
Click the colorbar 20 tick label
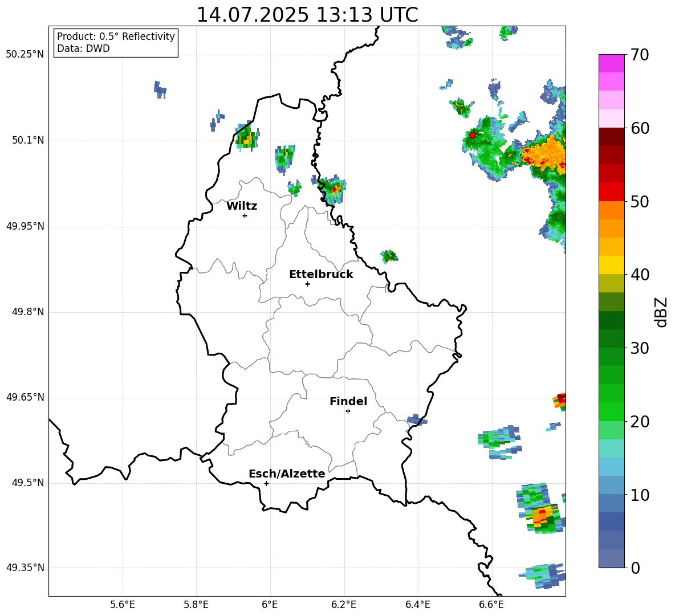click(x=640, y=421)
